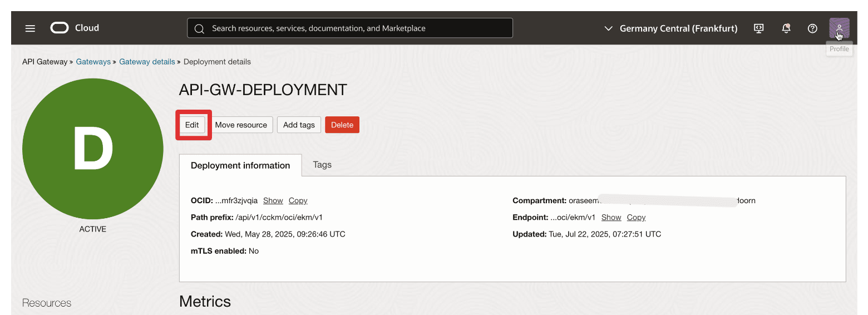The image size is (868, 315).
Task: Click the mTLS enabled No value
Action: tap(254, 251)
